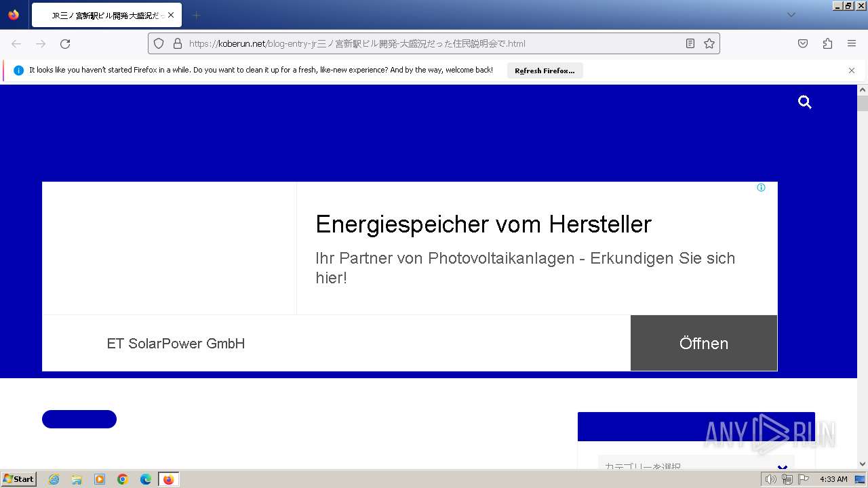The height and width of the screenshot is (488, 868).
Task: Launch Google Chrome from taskbar
Action: [x=123, y=479]
